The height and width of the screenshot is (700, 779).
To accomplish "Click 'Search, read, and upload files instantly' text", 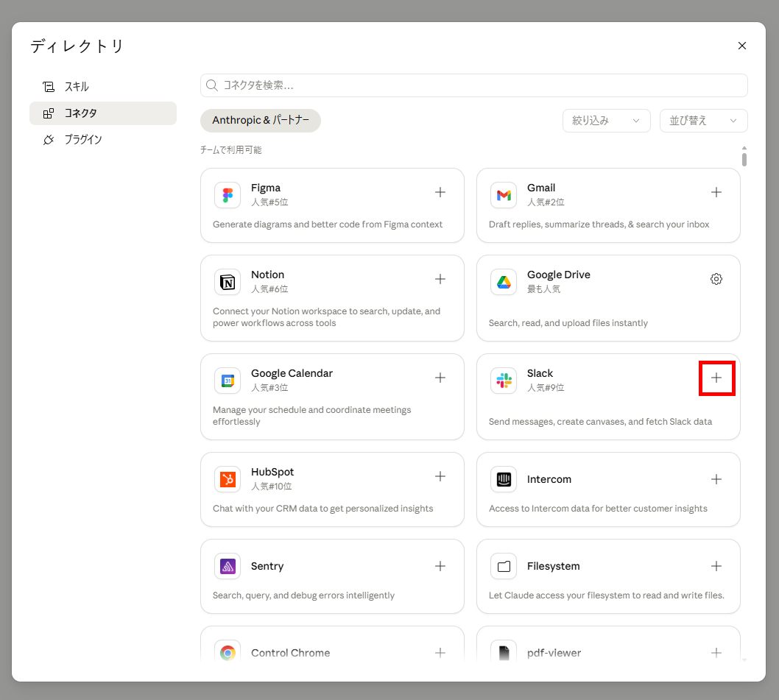I will (x=568, y=323).
